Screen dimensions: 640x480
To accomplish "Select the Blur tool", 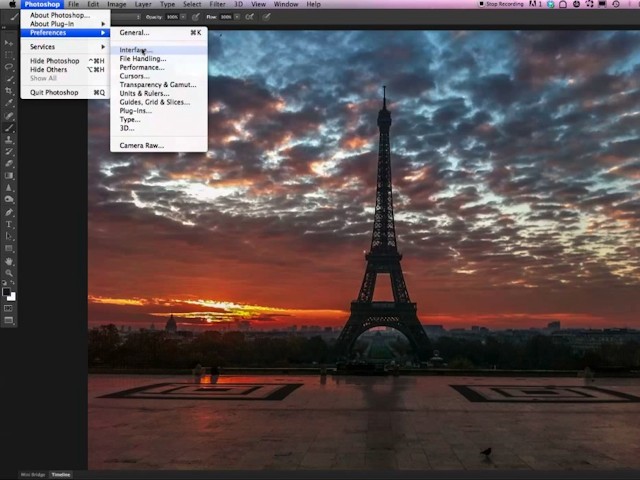I will click(x=9, y=188).
